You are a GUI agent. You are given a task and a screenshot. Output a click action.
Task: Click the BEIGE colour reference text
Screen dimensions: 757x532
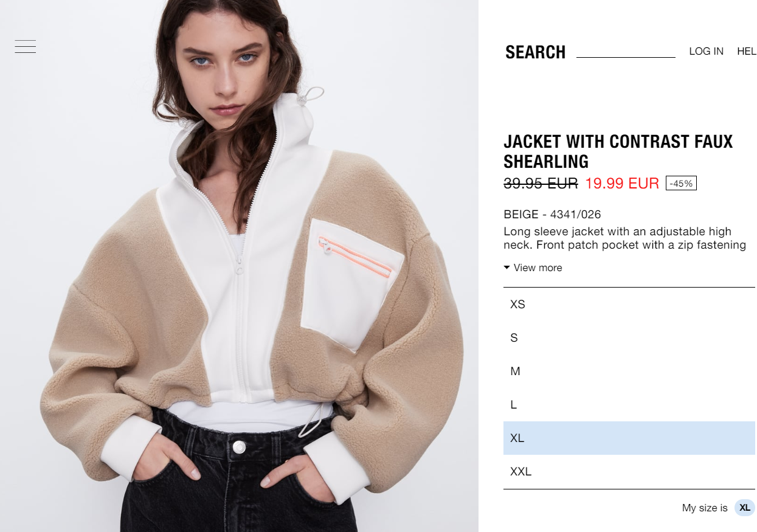point(552,214)
